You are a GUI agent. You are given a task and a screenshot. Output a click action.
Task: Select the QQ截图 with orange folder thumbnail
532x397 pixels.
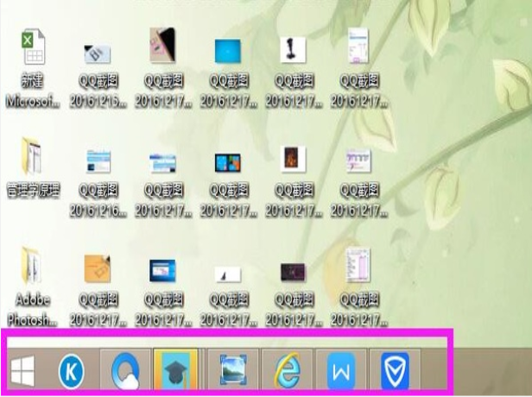(x=98, y=269)
